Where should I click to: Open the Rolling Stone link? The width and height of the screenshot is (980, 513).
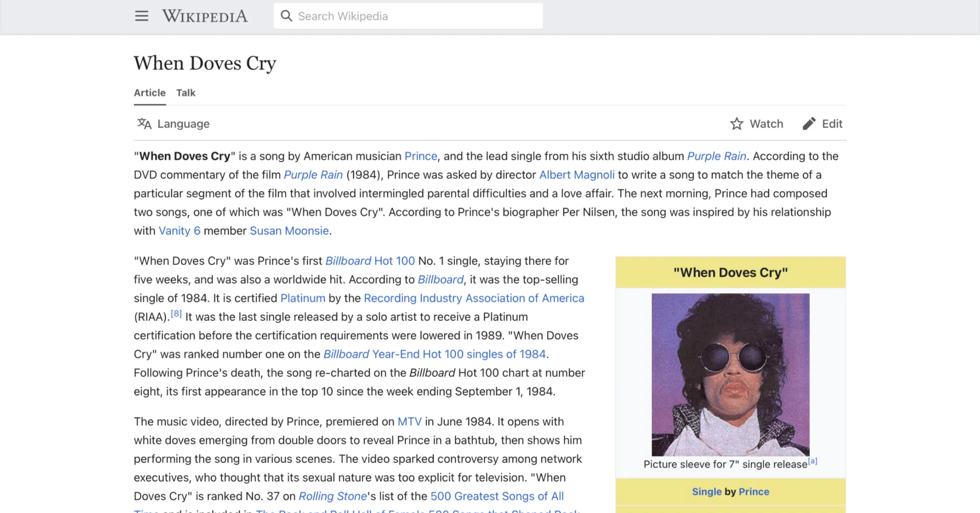[x=333, y=496]
